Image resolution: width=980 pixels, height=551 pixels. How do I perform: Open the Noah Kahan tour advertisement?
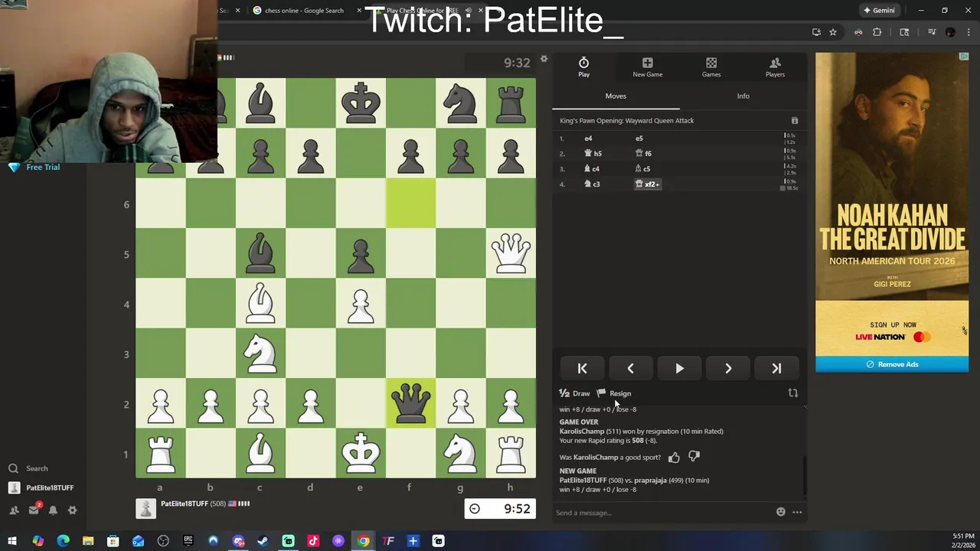point(892,204)
